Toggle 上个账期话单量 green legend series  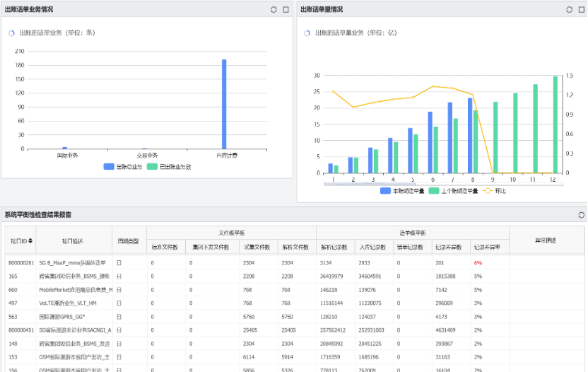[x=454, y=191]
